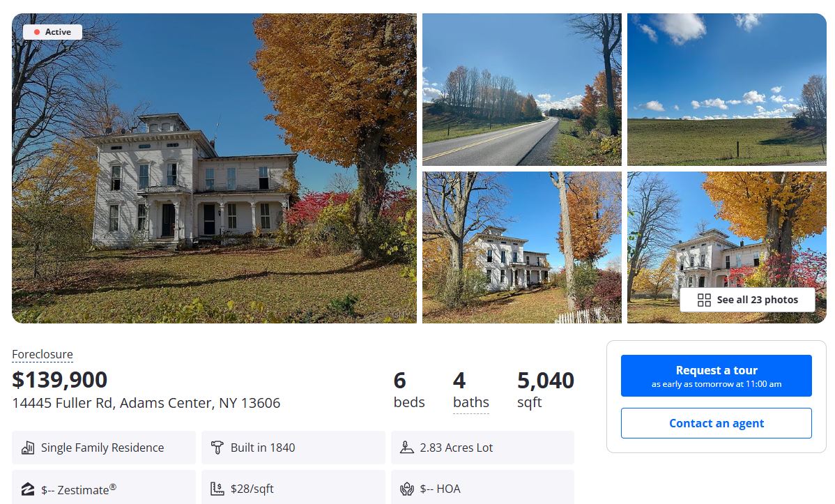
Task: Request a tour of the property
Action: coord(717,376)
